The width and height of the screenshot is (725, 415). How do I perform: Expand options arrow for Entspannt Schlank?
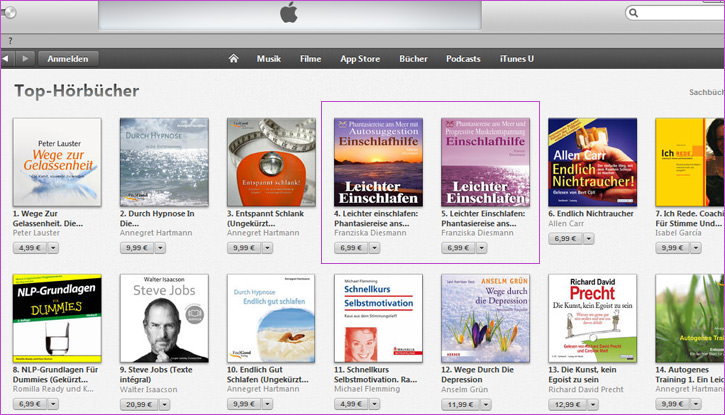click(x=267, y=248)
